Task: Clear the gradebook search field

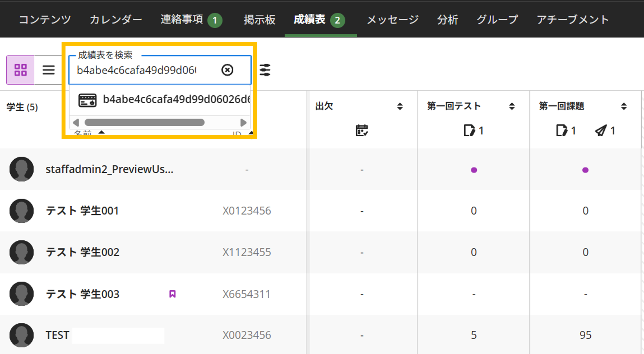Action: pyautogui.click(x=227, y=70)
